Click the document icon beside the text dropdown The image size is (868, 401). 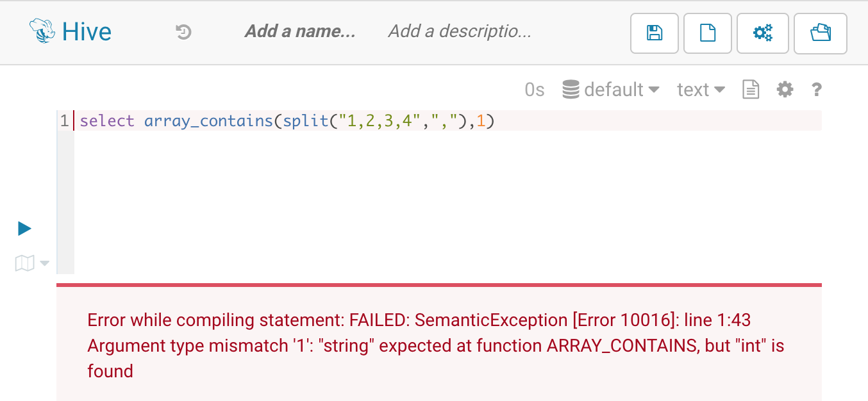tap(751, 90)
